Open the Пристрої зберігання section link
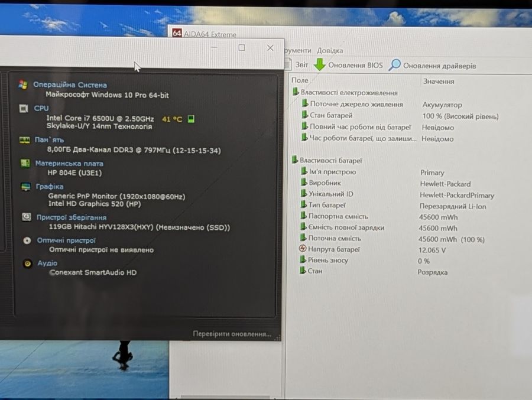The height and width of the screenshot is (400, 532). [72, 217]
